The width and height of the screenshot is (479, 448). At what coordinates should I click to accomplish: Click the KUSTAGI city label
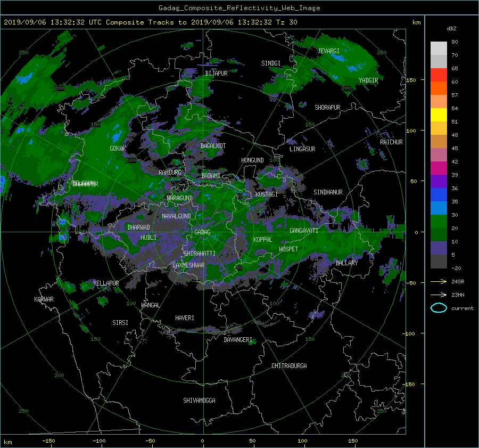pyautogui.click(x=267, y=194)
